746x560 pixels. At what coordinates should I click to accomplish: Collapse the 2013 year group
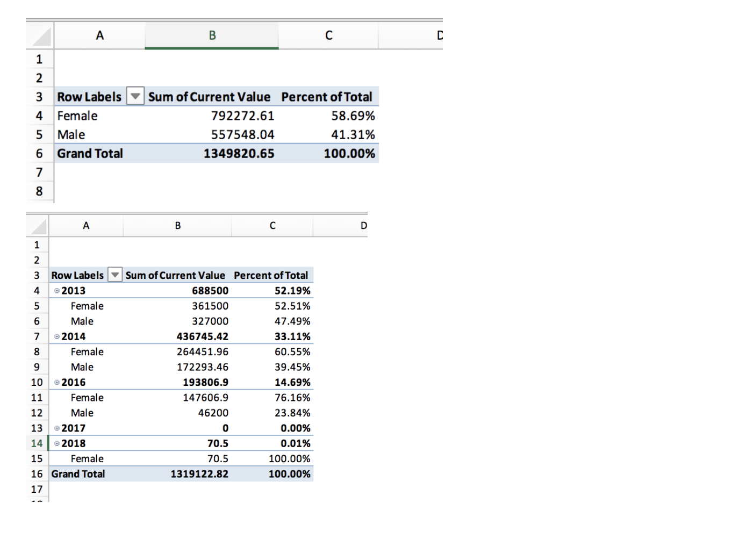(x=57, y=291)
